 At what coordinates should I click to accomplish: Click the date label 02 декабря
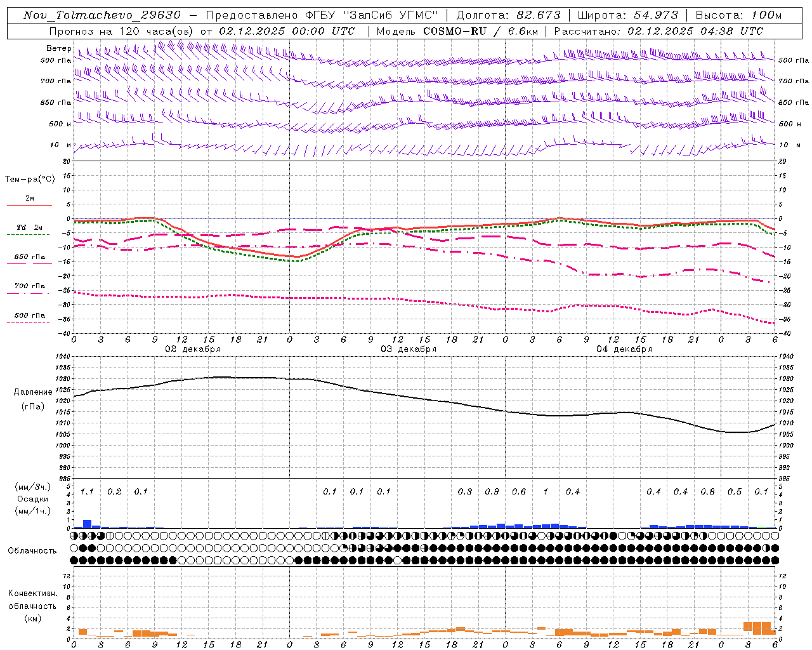[193, 349]
